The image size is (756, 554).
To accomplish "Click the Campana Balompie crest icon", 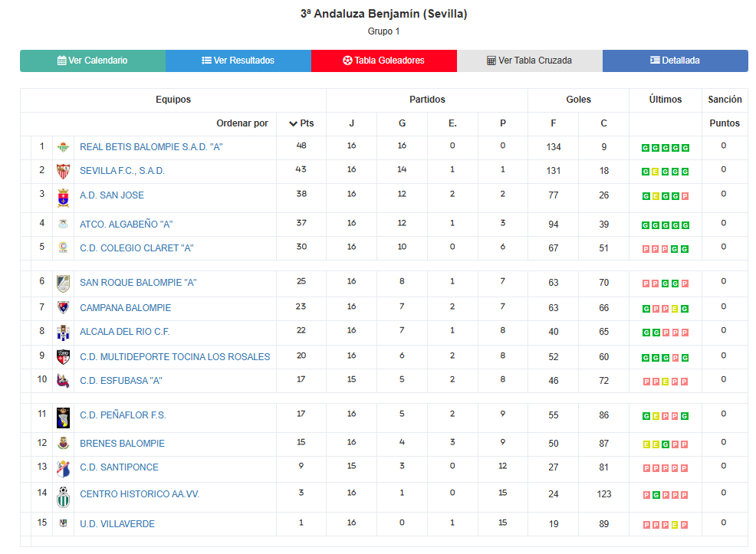I will [63, 307].
